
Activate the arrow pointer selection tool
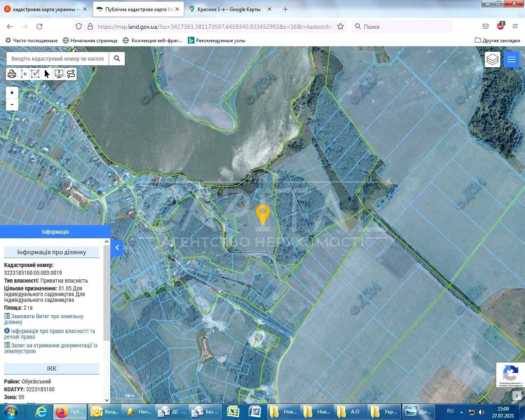pyautogui.click(x=47, y=74)
